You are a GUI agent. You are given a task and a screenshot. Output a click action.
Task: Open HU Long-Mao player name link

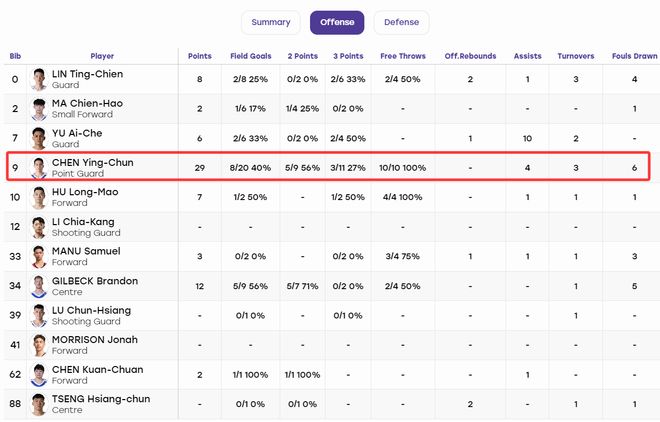tap(85, 192)
